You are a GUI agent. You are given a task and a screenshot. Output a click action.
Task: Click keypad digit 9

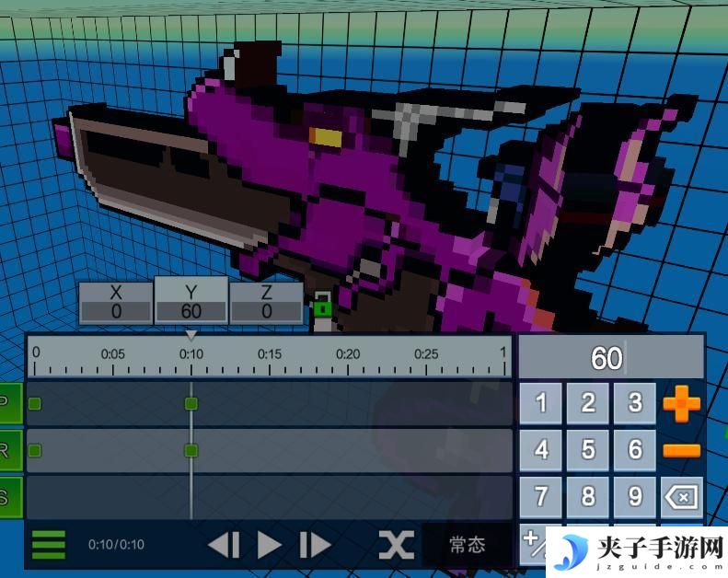[x=635, y=497]
